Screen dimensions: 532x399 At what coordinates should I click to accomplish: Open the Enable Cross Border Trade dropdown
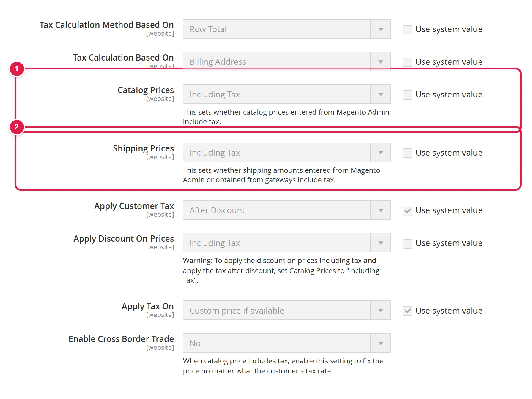pos(287,343)
